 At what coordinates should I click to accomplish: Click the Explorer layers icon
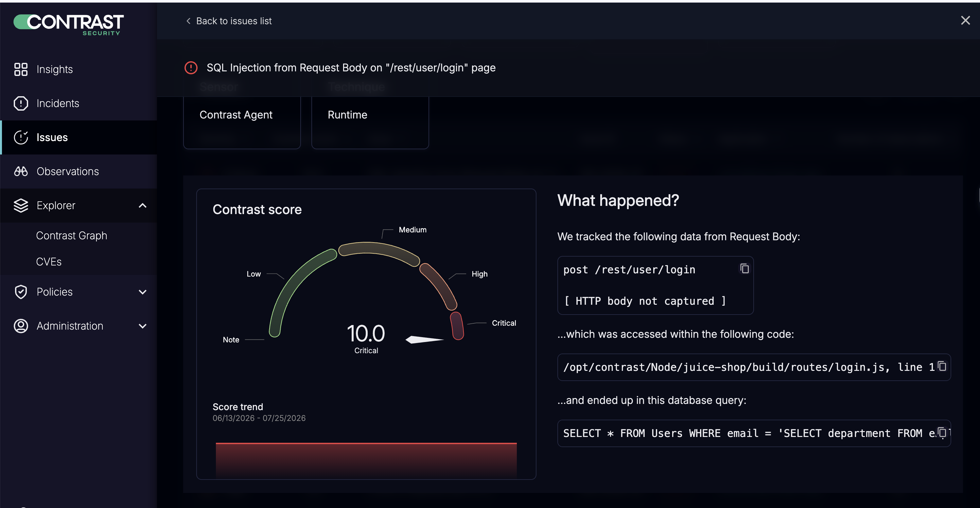(x=21, y=205)
